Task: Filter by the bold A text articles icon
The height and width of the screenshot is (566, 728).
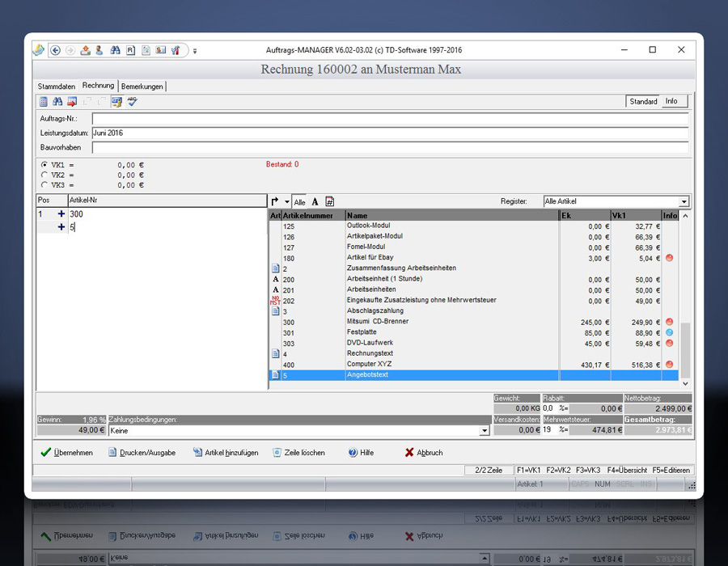Action: (x=315, y=202)
